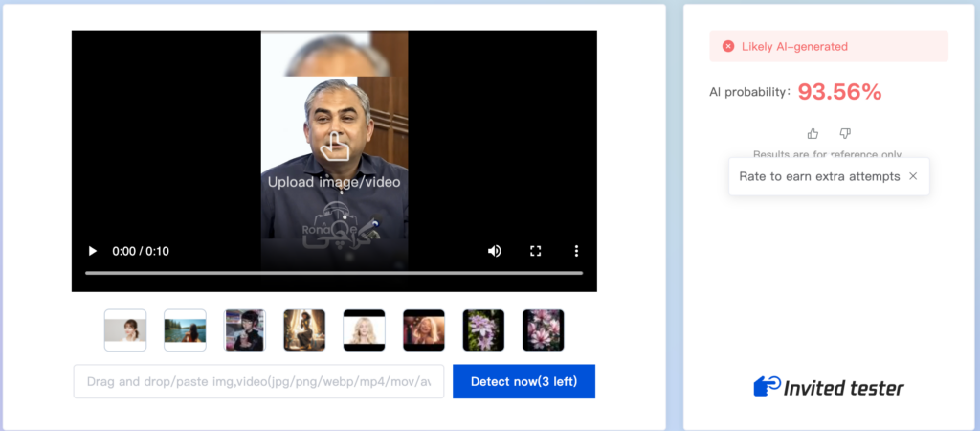Seek on the video progress bar
Image resolution: width=980 pixels, height=431 pixels.
334,273
